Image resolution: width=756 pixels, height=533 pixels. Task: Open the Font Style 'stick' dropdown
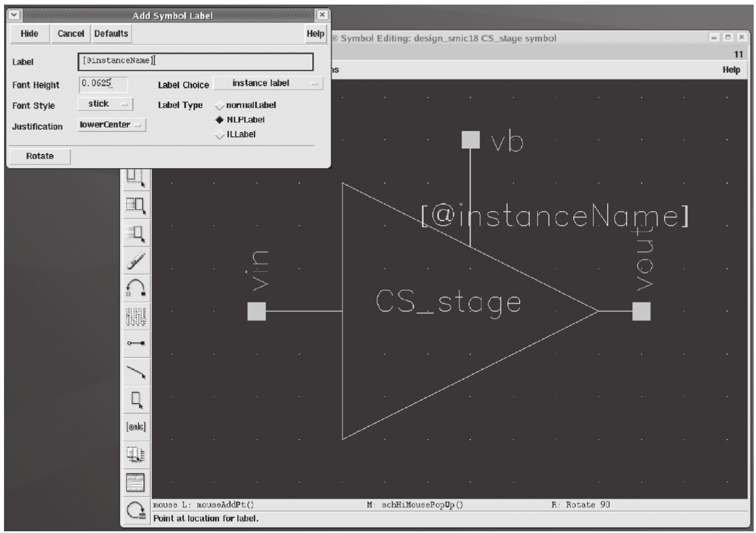(106, 104)
